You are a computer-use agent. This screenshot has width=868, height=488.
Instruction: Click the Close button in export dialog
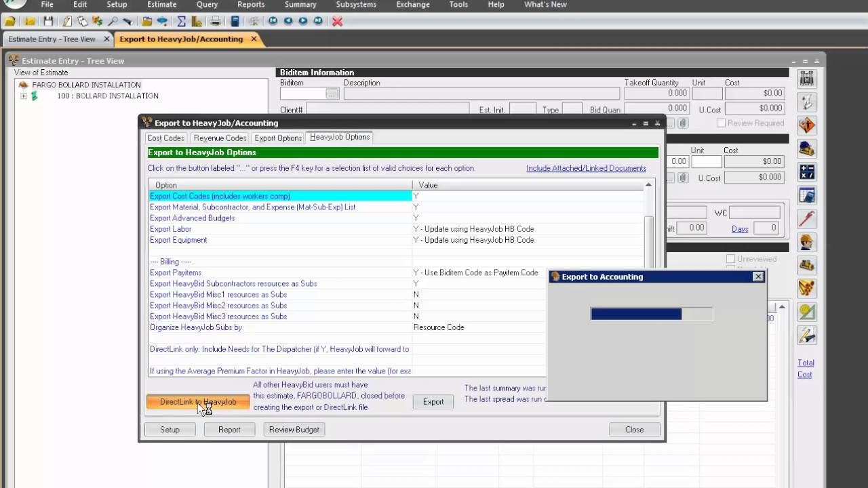point(635,430)
